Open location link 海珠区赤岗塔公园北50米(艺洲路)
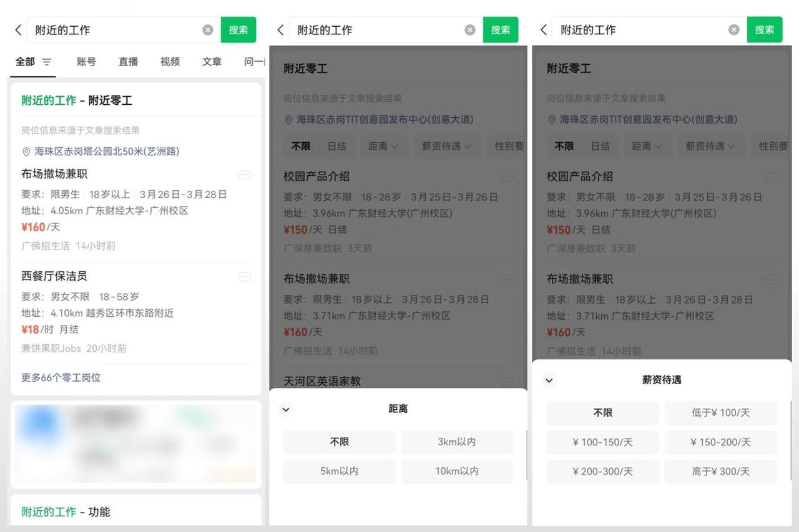The width and height of the screenshot is (799, 532). coord(107,152)
